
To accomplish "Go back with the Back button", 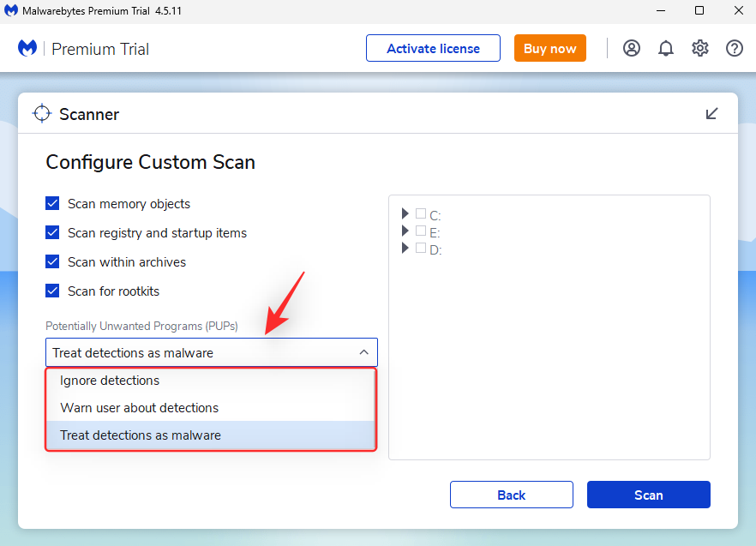I will click(511, 495).
